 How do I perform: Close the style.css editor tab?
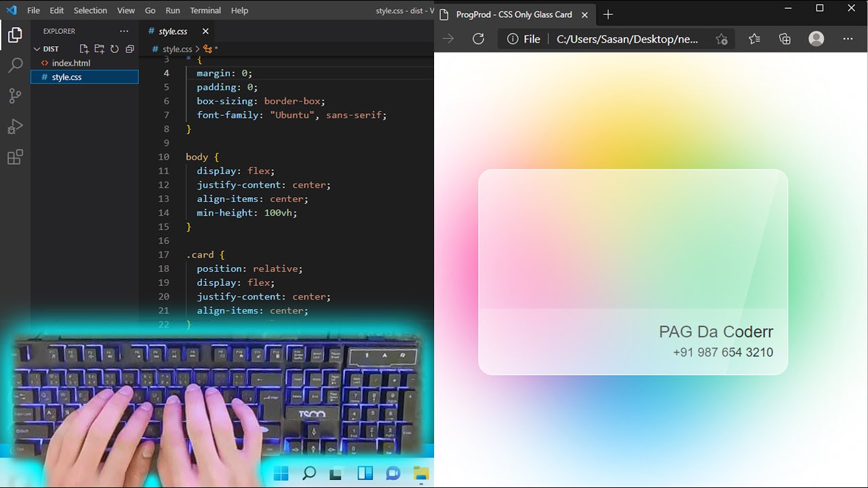pyautogui.click(x=205, y=31)
